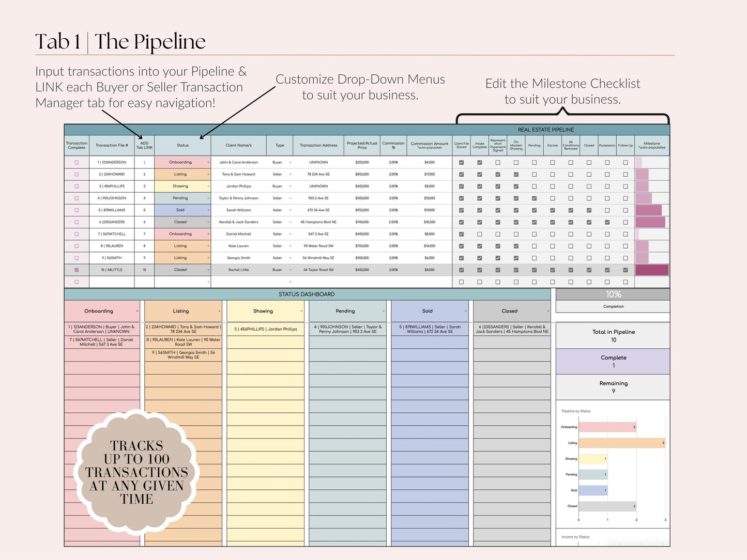The width and height of the screenshot is (747, 560).
Task: Open Type dropdown for Jordan Phillips
Action: pyautogui.click(x=291, y=186)
